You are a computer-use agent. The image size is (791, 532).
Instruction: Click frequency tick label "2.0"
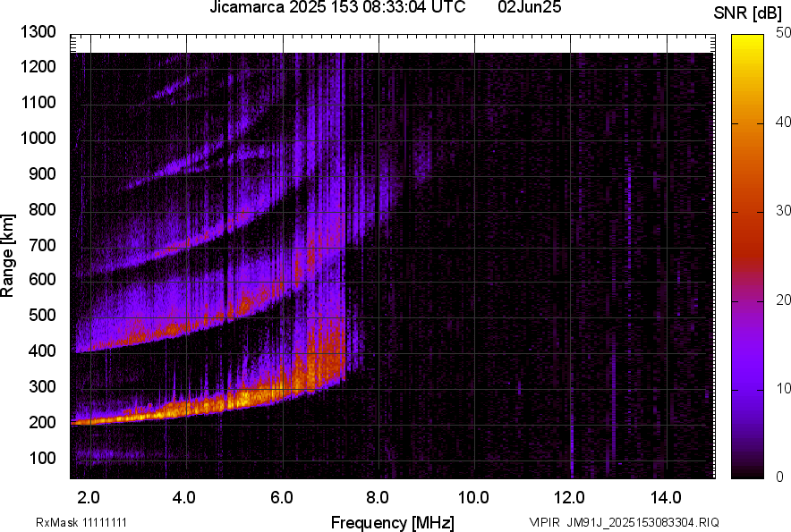[89, 498]
